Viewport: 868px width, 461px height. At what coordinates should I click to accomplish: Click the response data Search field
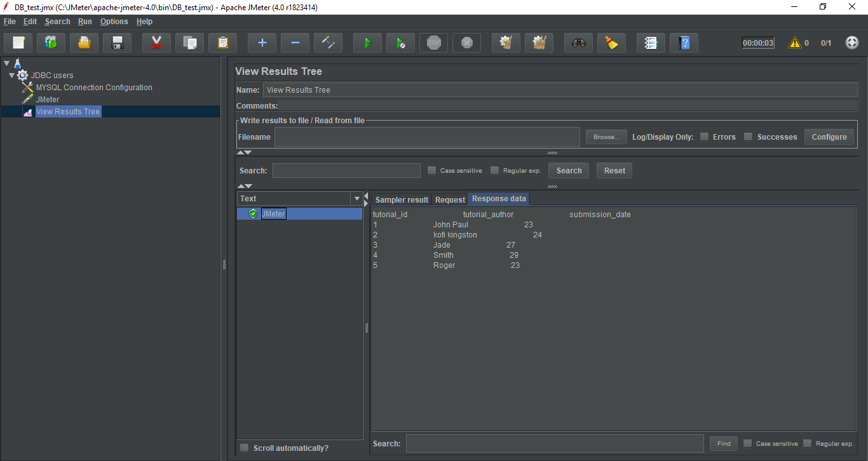click(555, 443)
